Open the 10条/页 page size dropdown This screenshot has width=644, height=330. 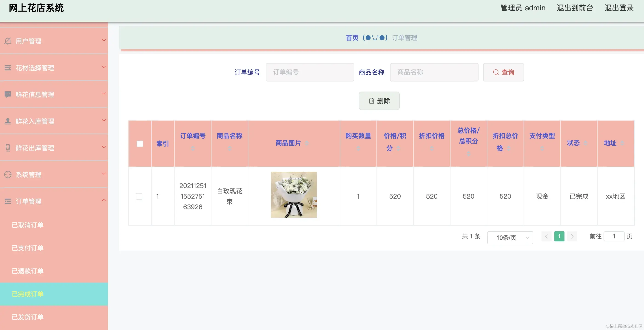(x=510, y=237)
